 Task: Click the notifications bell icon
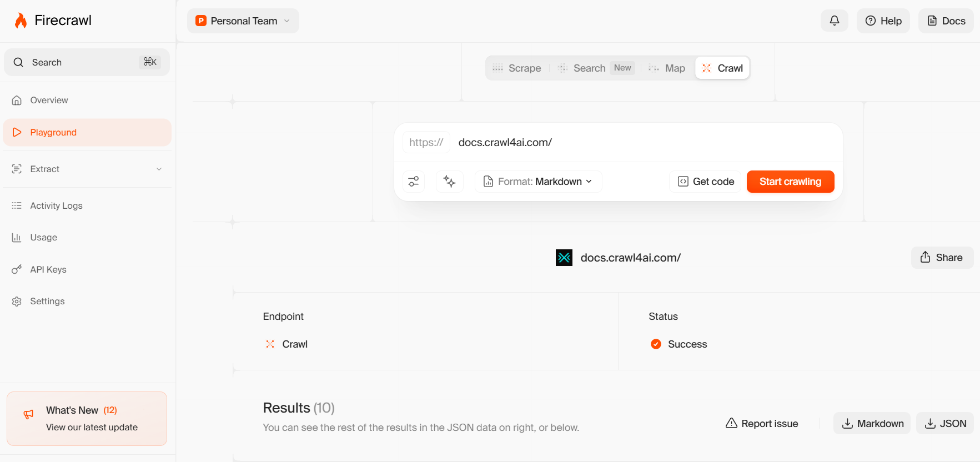coord(834,21)
